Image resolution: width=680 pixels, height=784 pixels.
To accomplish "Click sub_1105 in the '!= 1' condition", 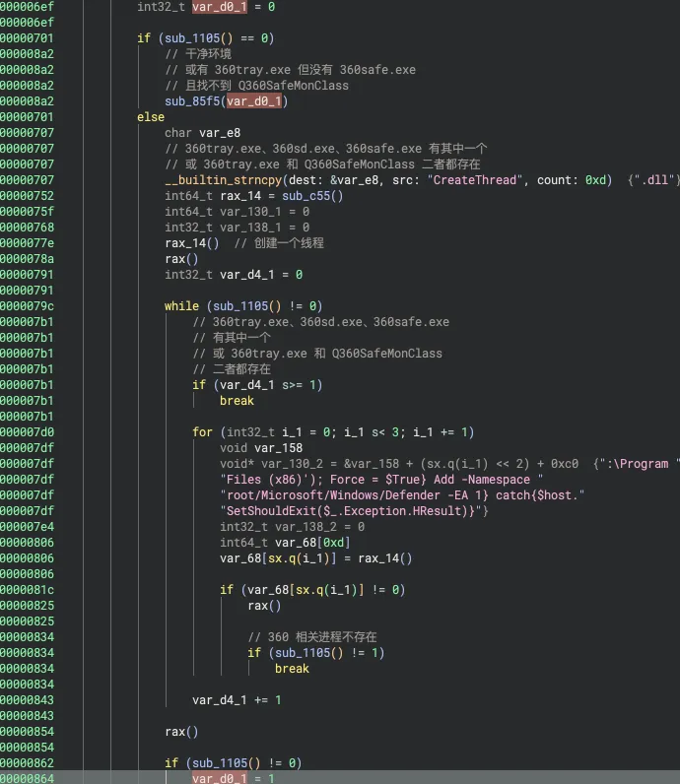I will tap(303, 652).
